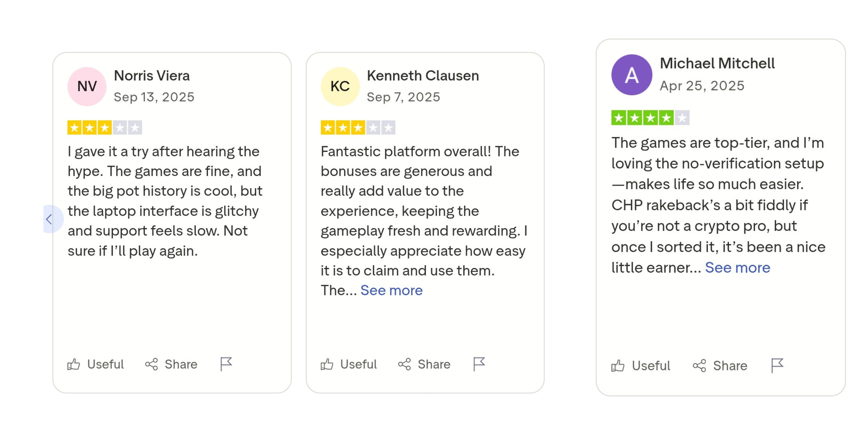Open Kenneth Clausen's profile name link
The image size is (868, 434).
coord(423,76)
